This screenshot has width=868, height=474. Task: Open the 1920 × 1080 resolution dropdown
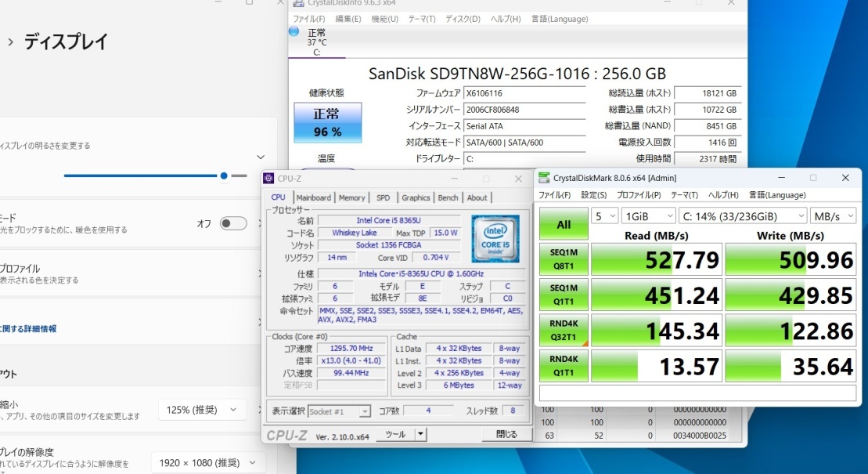click(207, 463)
